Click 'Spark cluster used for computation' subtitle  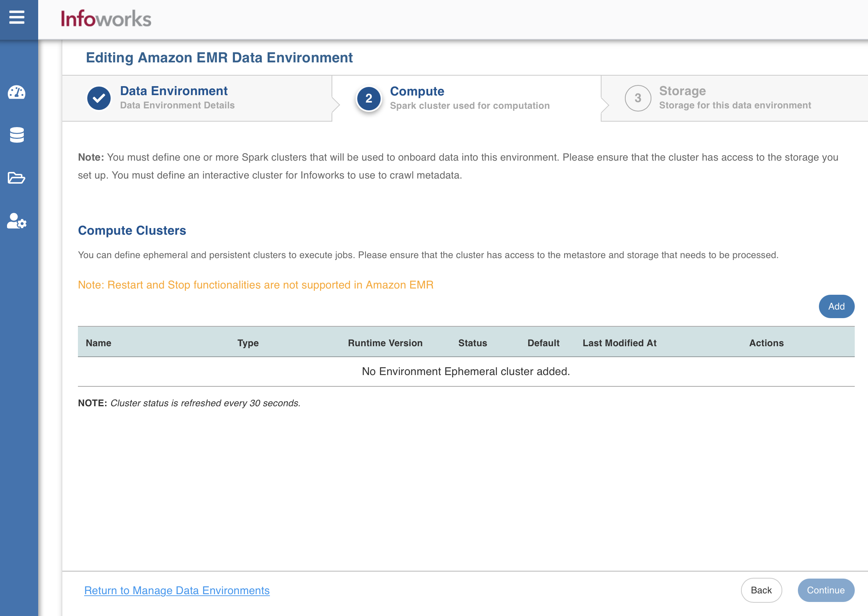[x=470, y=106]
